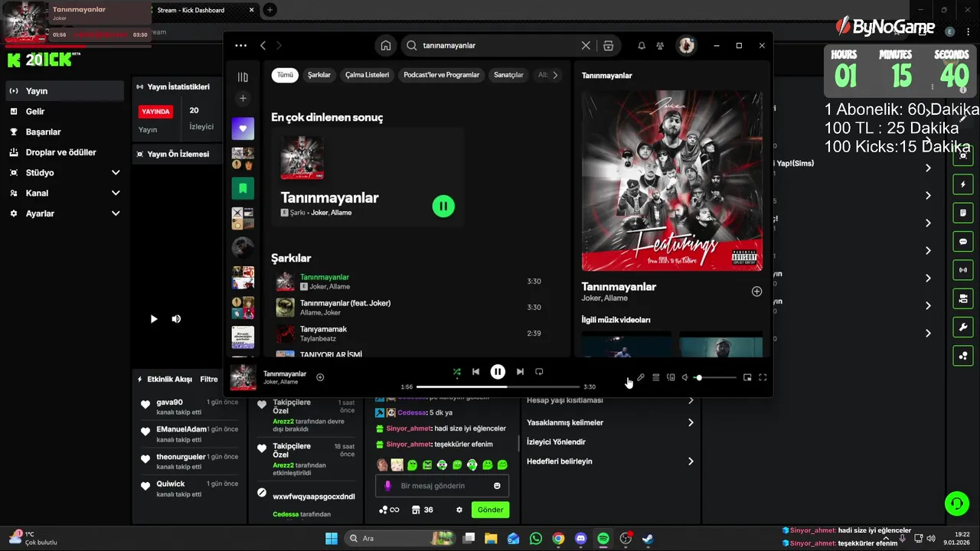Open Hedefleri belirleyin option

click(x=611, y=461)
